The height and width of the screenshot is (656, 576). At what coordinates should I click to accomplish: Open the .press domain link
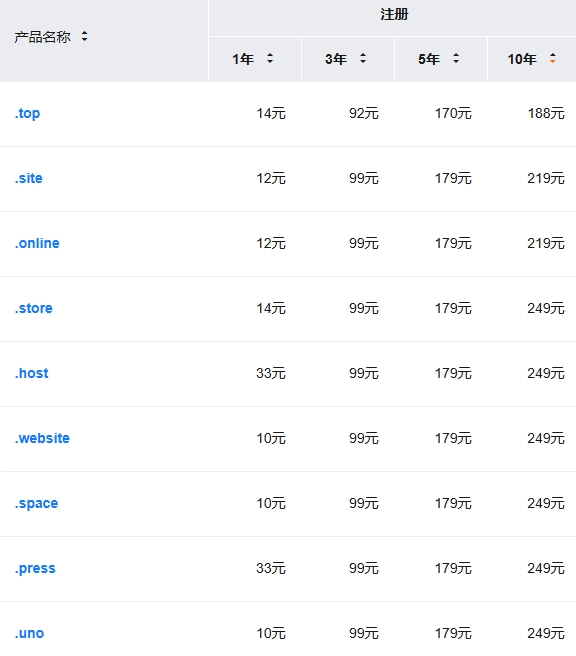35,568
